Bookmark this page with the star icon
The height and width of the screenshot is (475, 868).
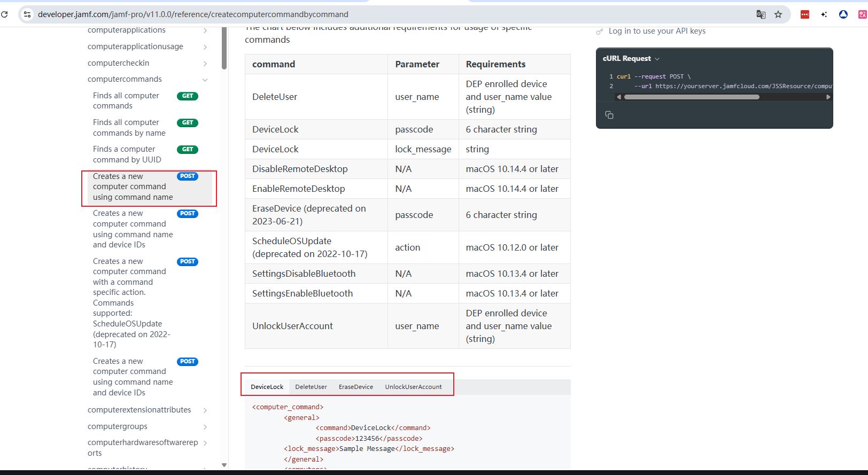click(x=778, y=14)
